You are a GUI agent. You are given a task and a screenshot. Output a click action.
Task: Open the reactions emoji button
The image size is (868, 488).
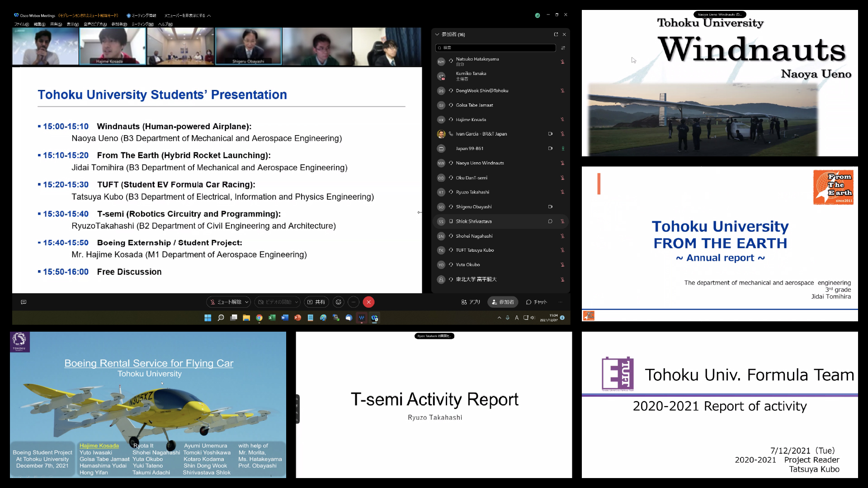click(x=338, y=302)
